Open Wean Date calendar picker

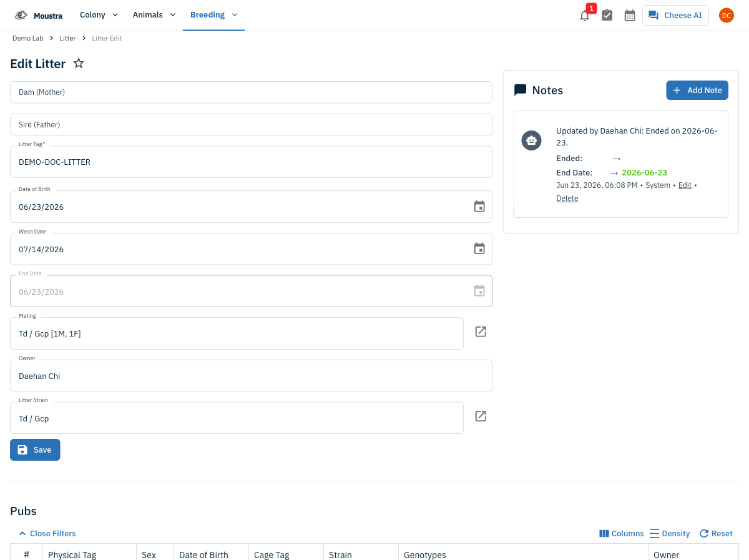point(479,249)
